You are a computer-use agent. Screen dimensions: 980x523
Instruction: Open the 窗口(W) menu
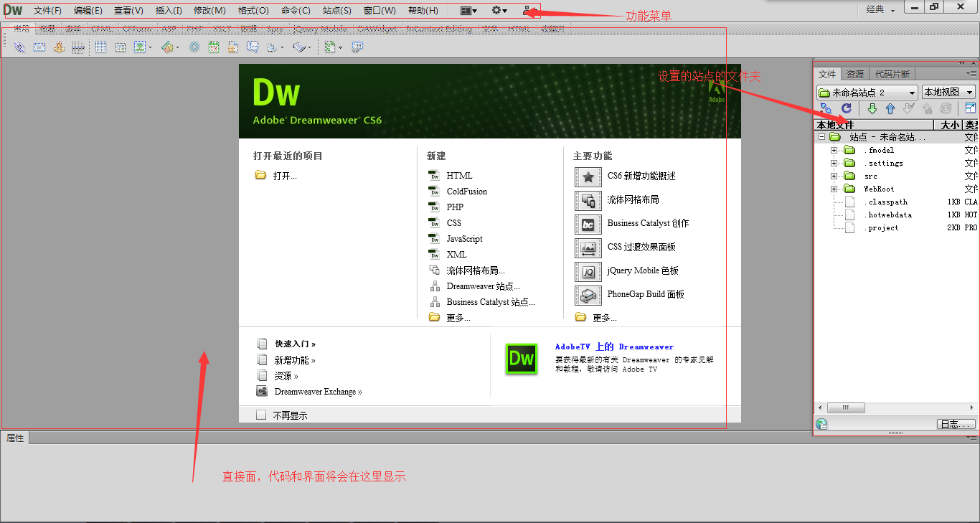(380, 11)
